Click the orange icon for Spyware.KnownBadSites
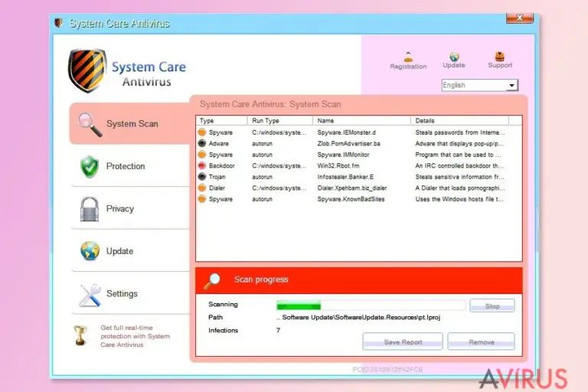 (202, 199)
